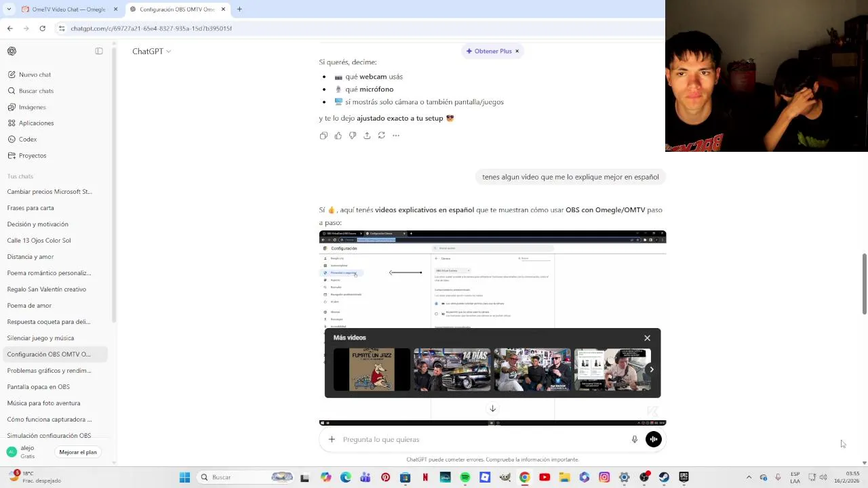Open Spotify from the taskbar
The width and height of the screenshot is (868, 488).
pos(465,477)
